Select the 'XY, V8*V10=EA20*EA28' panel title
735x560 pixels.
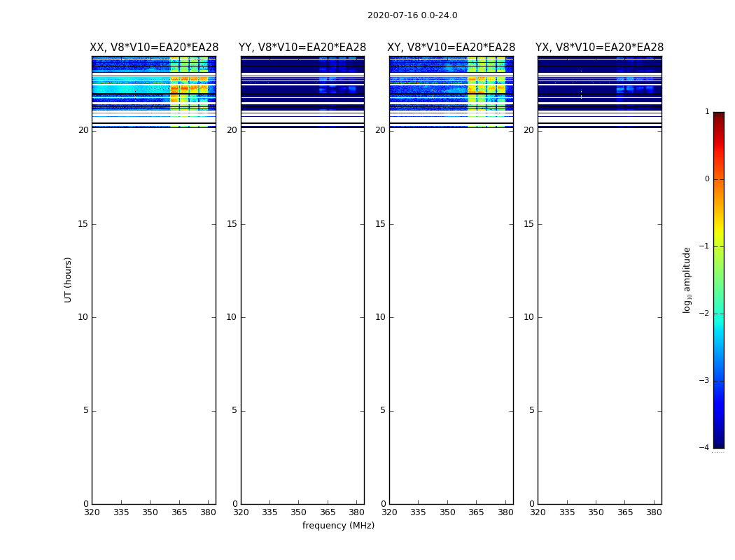[451, 48]
